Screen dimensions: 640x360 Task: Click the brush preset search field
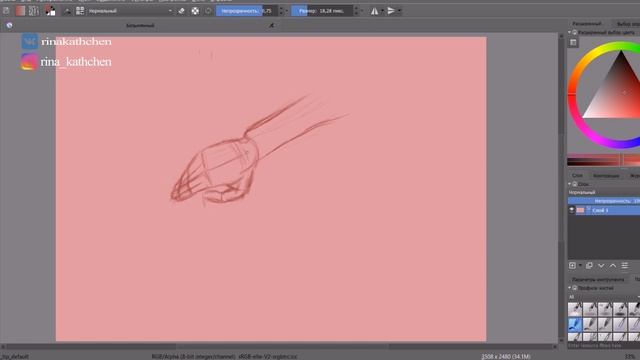(604, 346)
